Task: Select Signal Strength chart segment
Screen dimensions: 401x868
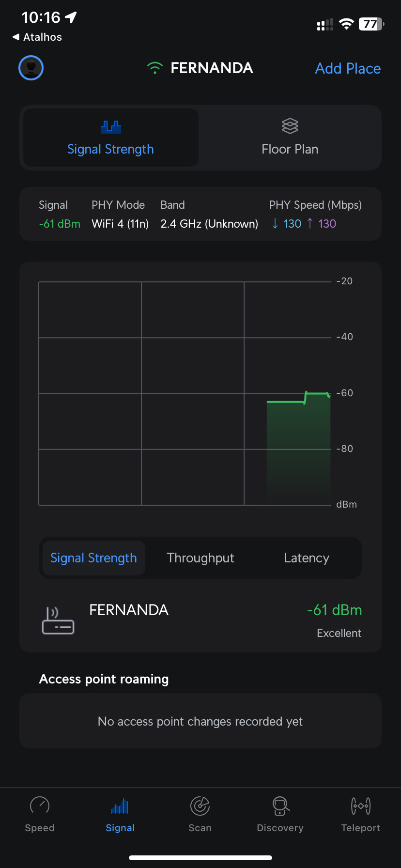Action: click(x=93, y=558)
